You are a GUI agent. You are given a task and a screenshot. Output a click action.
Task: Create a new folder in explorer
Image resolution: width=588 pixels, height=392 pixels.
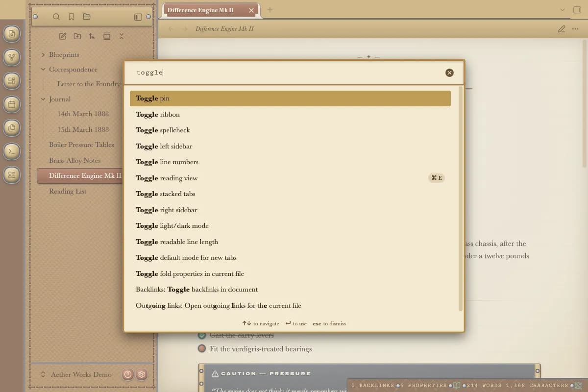77,36
